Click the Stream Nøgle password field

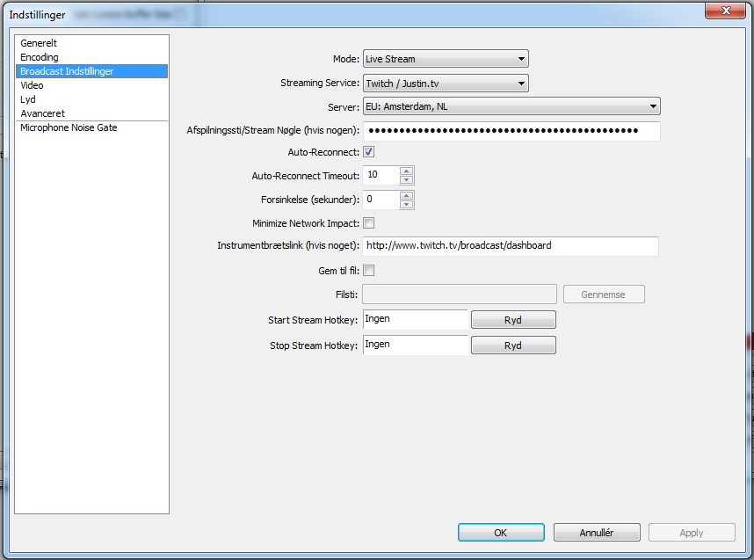click(x=511, y=131)
